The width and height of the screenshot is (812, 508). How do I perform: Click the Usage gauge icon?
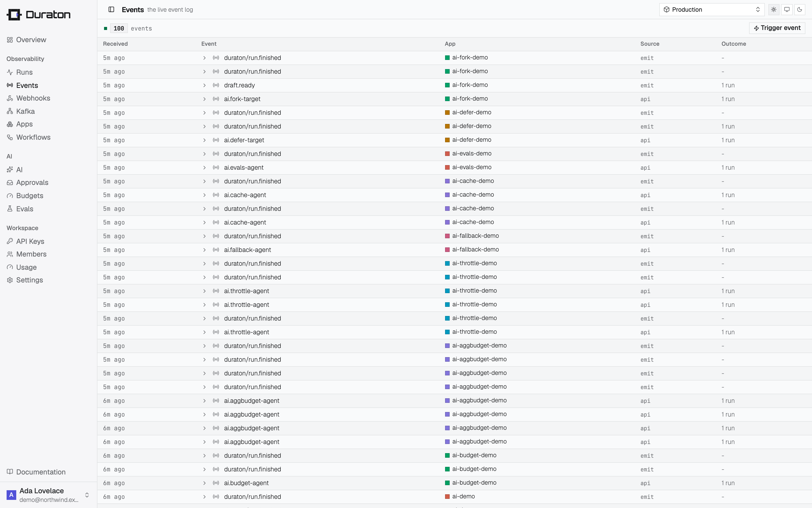click(x=10, y=267)
